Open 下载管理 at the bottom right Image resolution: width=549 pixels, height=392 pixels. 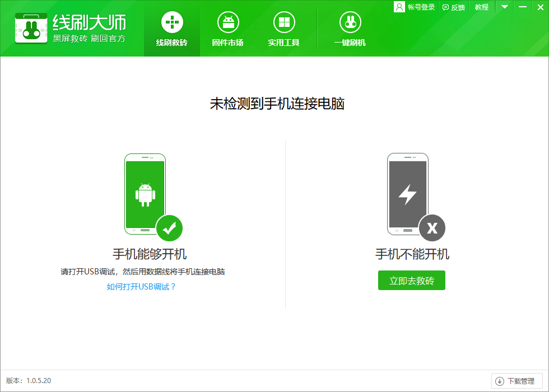tap(517, 381)
